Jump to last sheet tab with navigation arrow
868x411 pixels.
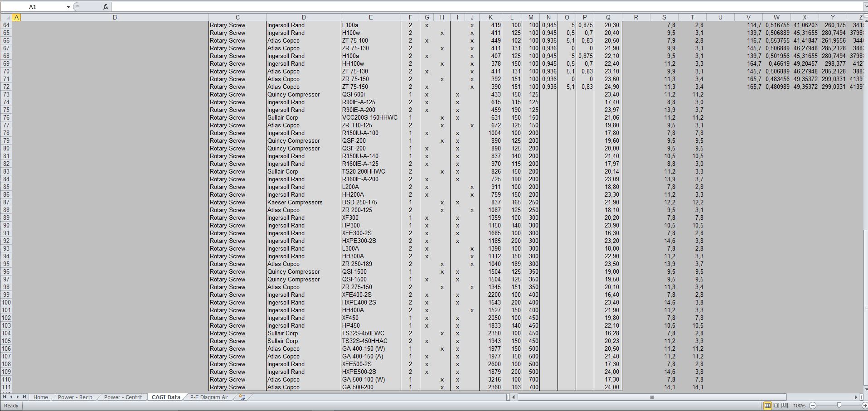click(24, 397)
